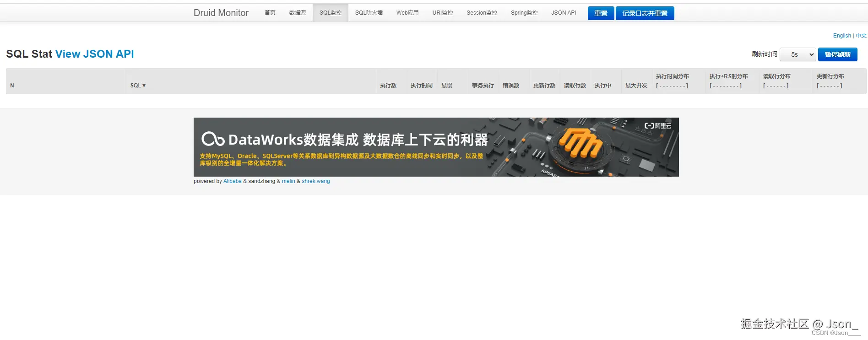Open the Session监控 page
868x340 pixels.
point(482,13)
